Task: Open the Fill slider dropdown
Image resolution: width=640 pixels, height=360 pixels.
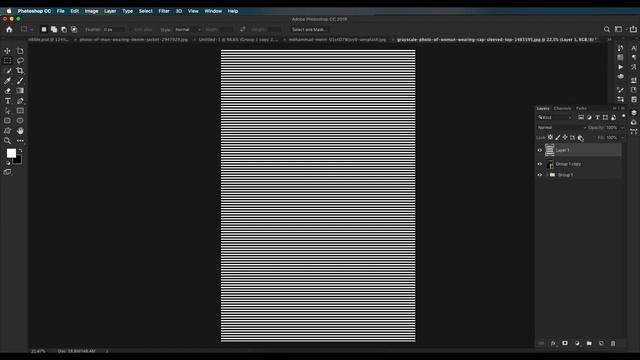Action: coord(622,138)
